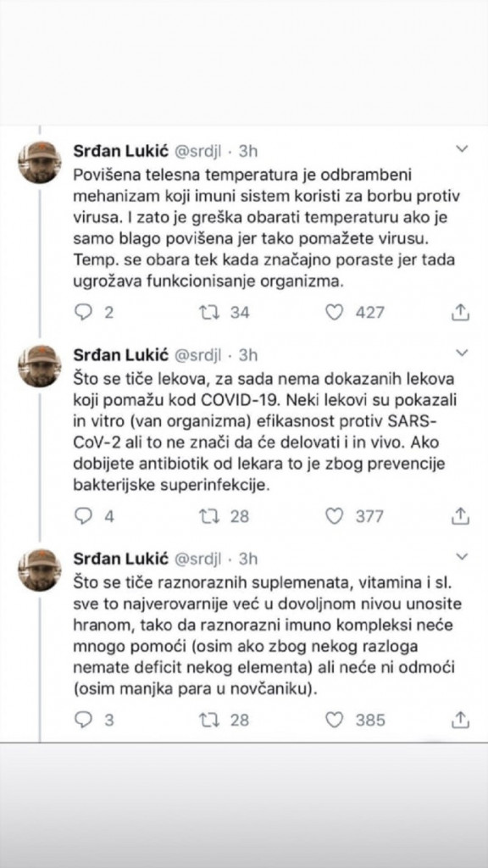This screenshot has height=868, width=488.
Task: Open the tweet options menu for the vitamins tweet
Action: (461, 557)
